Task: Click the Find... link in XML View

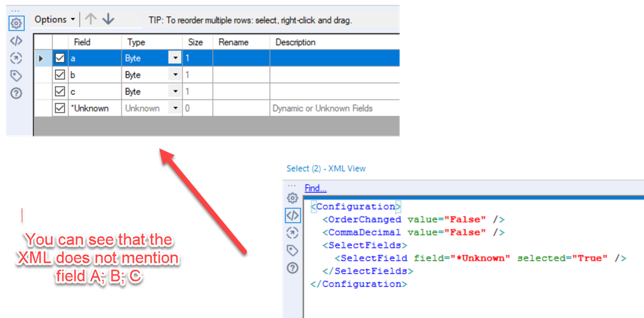Action: 315,189
